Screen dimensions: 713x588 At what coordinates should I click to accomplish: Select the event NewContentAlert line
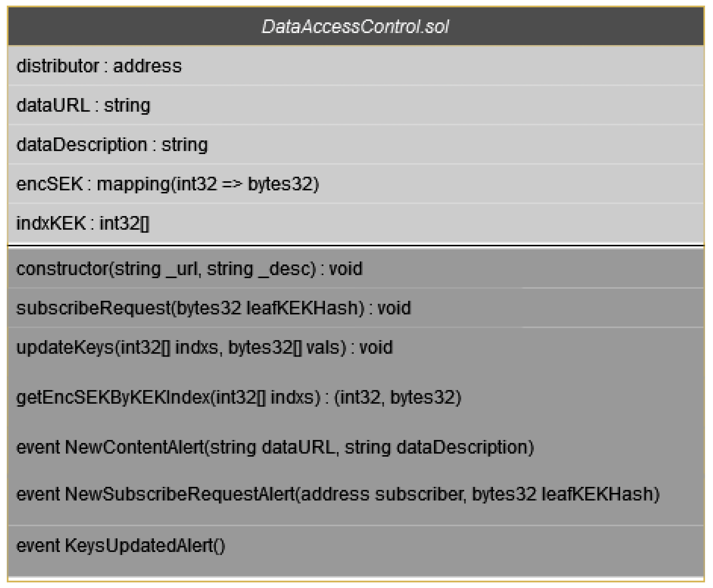pos(275,447)
